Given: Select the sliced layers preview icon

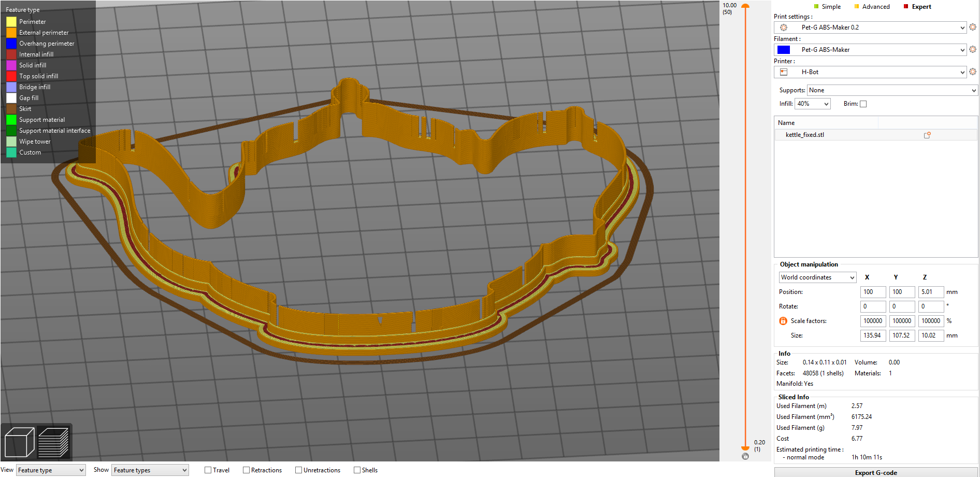Looking at the screenshot, I should [53, 442].
